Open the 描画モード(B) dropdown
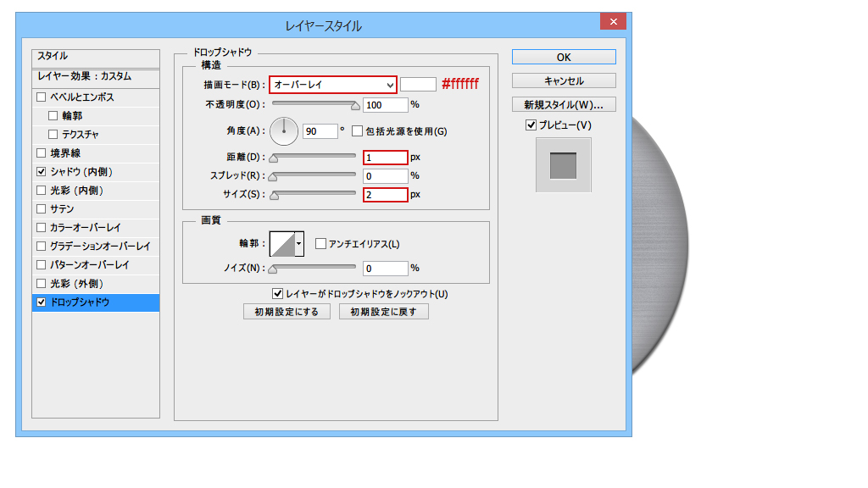Viewport: 868px width, 488px height. pos(333,85)
